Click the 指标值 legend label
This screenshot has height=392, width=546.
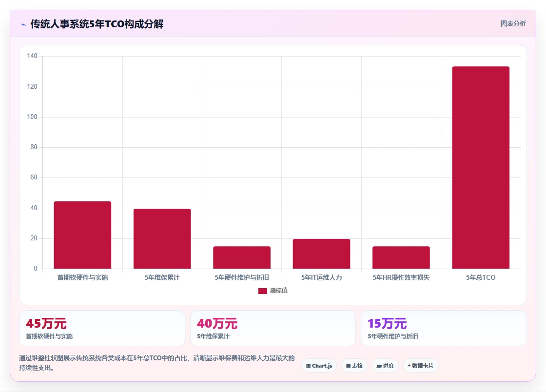click(x=278, y=291)
